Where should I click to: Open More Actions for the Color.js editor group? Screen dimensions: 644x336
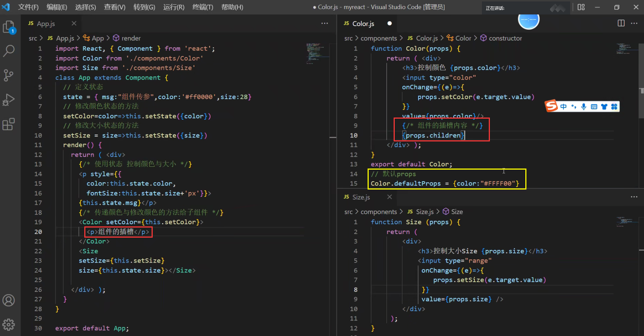(634, 23)
